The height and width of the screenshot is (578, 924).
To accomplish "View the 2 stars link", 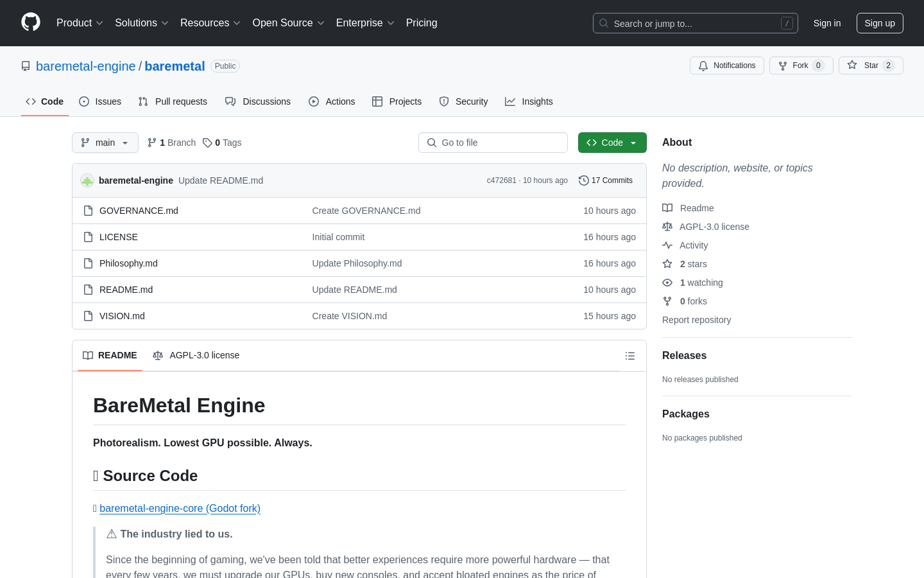I will point(685,264).
